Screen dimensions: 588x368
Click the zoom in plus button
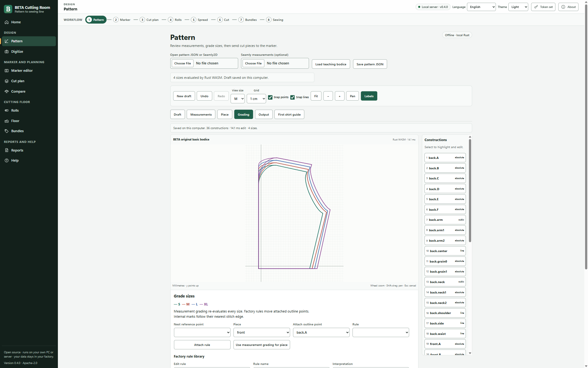[340, 96]
